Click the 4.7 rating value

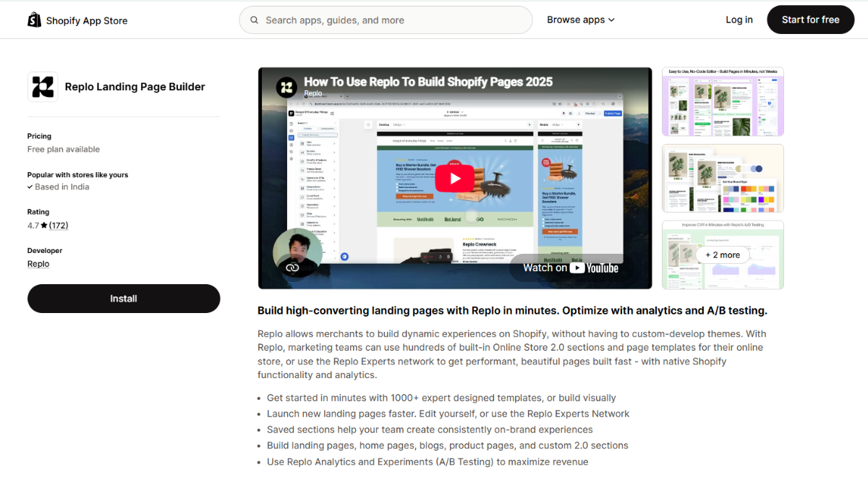(x=33, y=226)
